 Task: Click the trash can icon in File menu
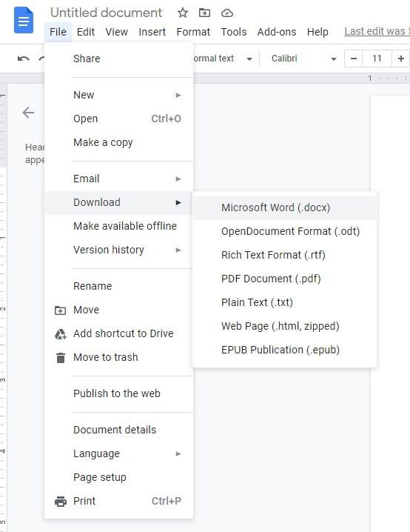pyautogui.click(x=61, y=358)
